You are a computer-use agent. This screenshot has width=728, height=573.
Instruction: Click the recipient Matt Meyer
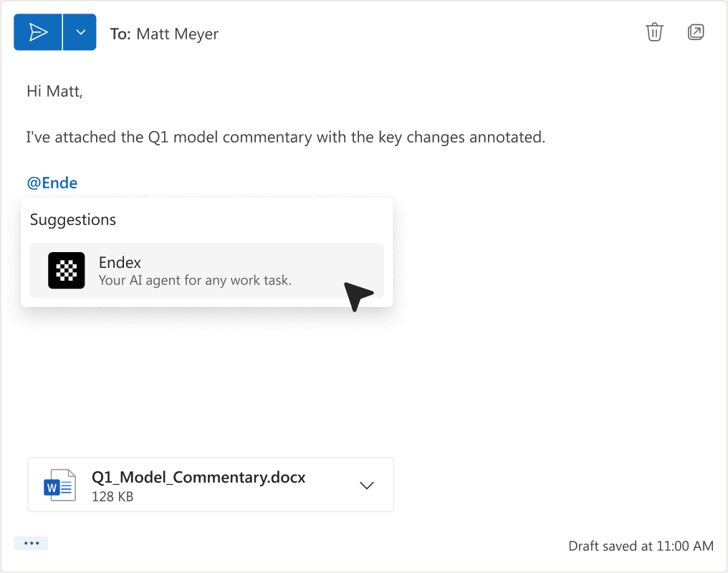[x=178, y=34]
